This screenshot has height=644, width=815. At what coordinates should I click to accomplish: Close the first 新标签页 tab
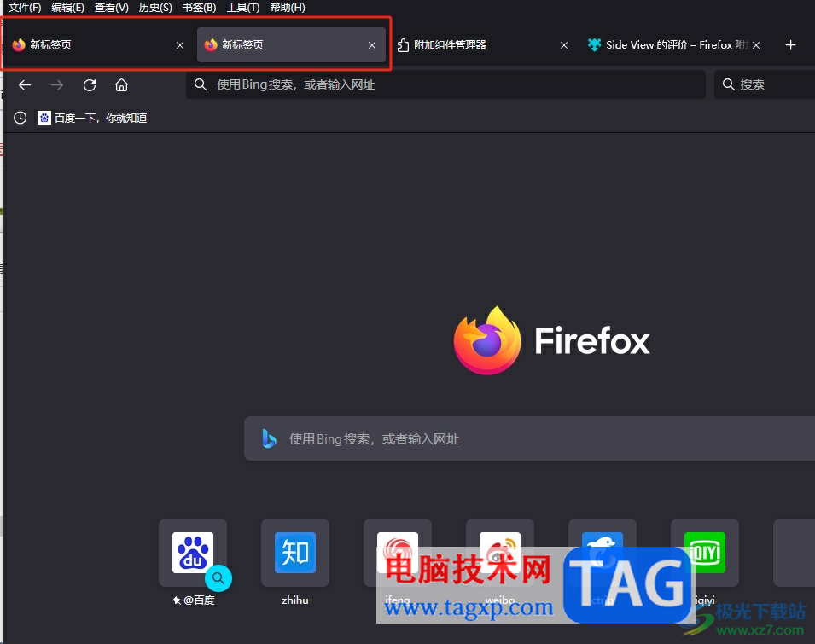click(180, 45)
